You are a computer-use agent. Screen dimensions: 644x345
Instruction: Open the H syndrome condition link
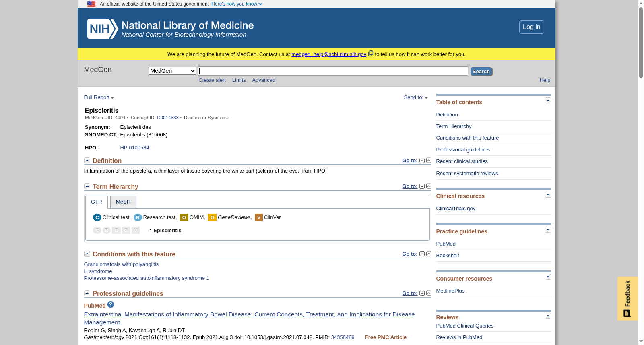click(x=98, y=271)
